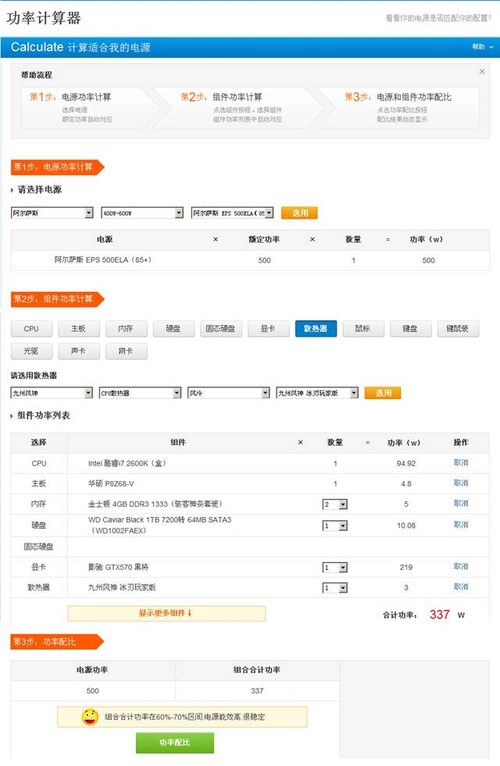Select the 主板 component tab
500x766 pixels.
click(79, 329)
